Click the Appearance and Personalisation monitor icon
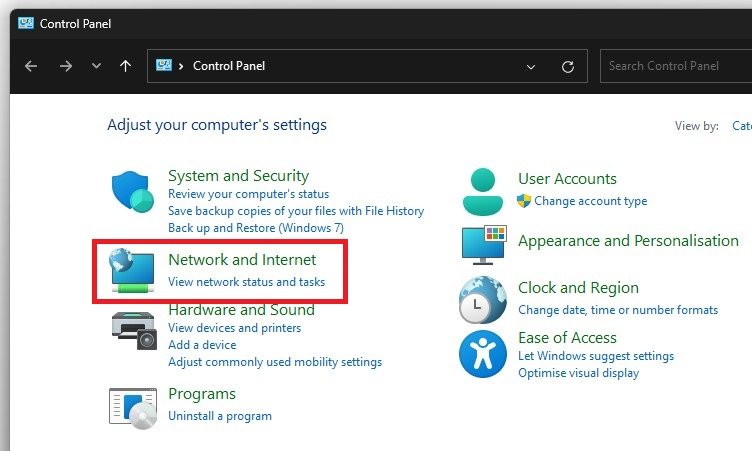 point(484,245)
